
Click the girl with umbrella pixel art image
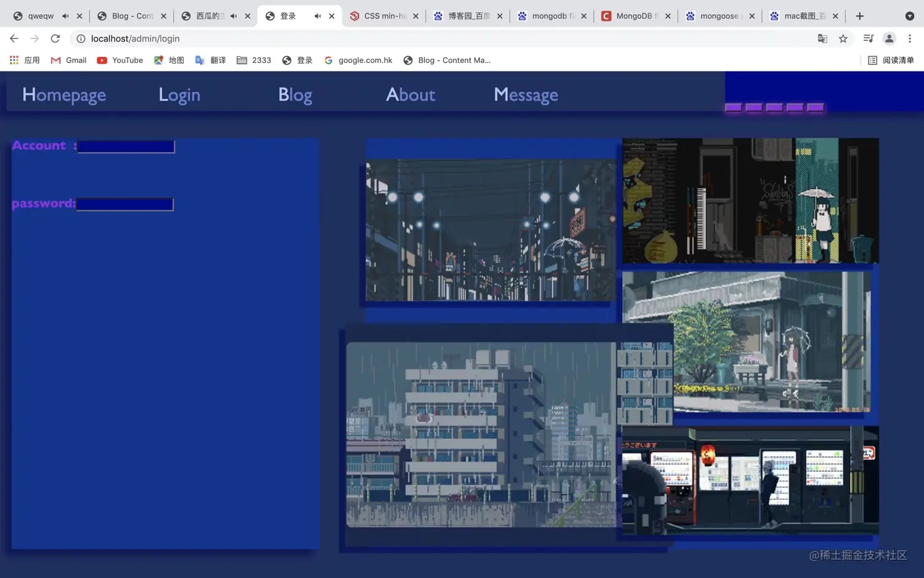click(750, 201)
